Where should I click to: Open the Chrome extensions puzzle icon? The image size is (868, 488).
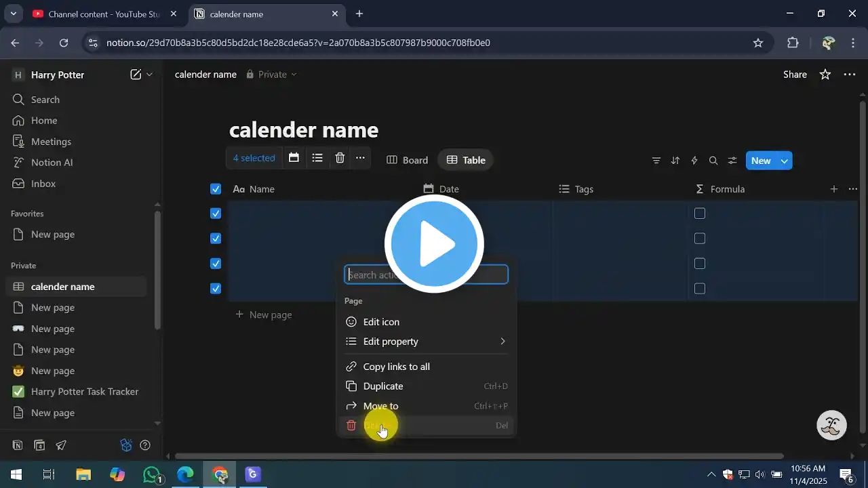coord(793,43)
